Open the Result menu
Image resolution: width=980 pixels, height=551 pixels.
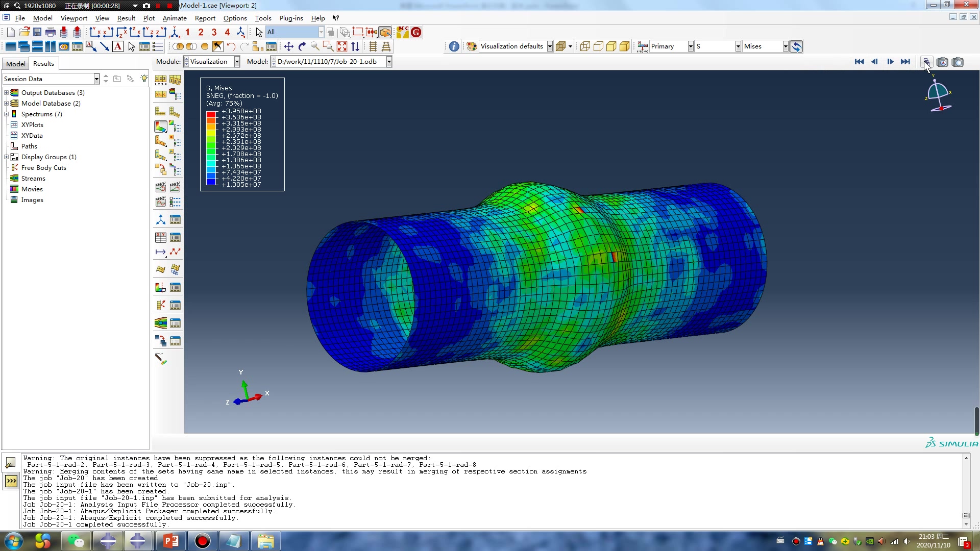coord(126,18)
